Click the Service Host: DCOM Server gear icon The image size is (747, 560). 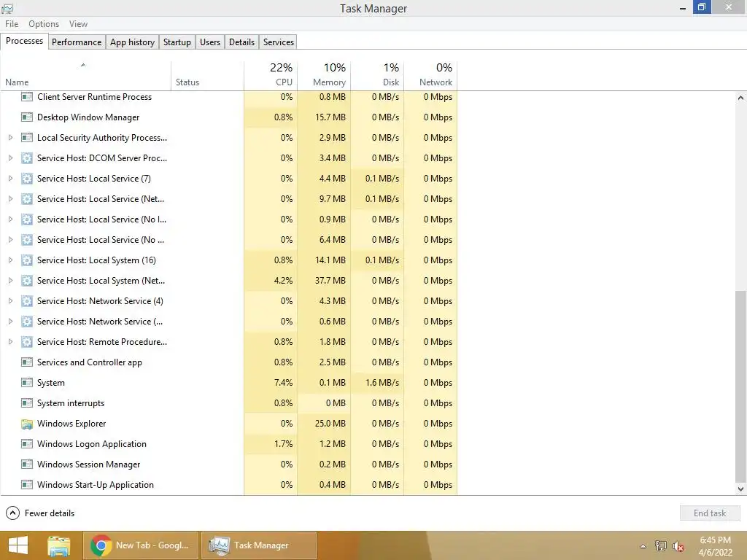27,158
